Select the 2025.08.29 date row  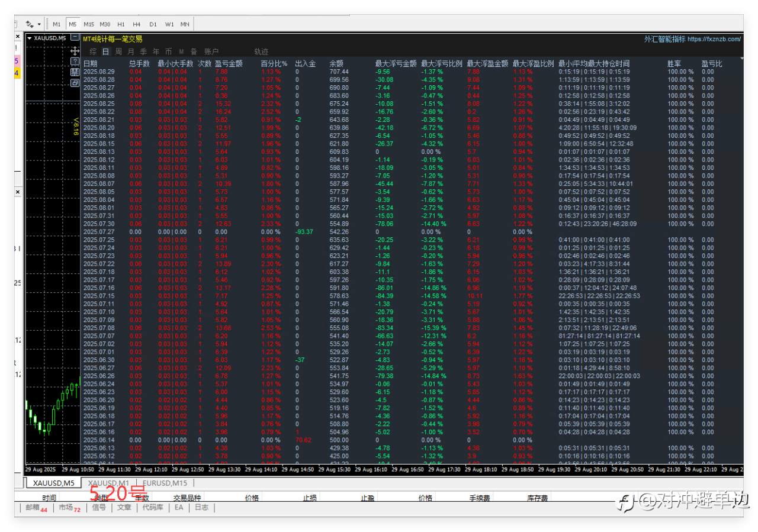99,72
